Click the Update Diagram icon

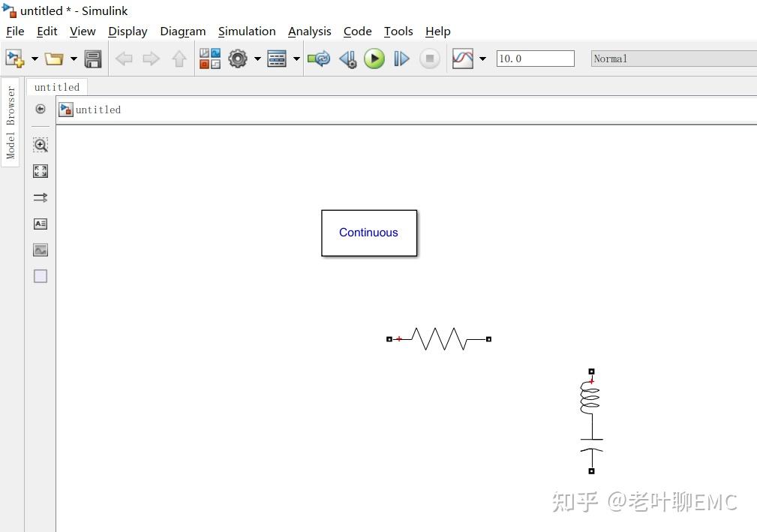[319, 59]
